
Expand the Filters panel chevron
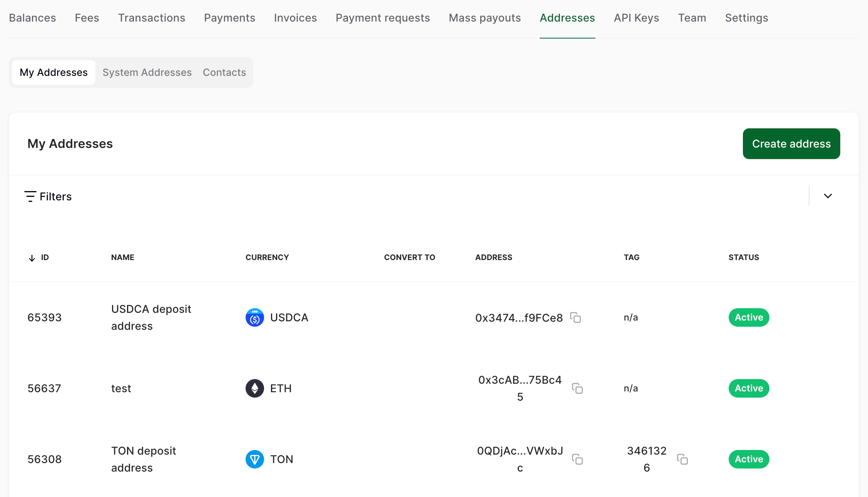[x=828, y=196]
